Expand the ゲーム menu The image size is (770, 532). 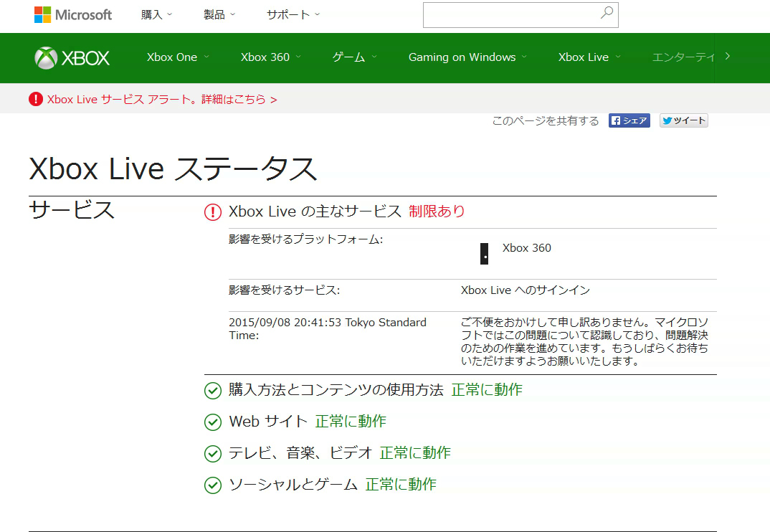pos(355,57)
